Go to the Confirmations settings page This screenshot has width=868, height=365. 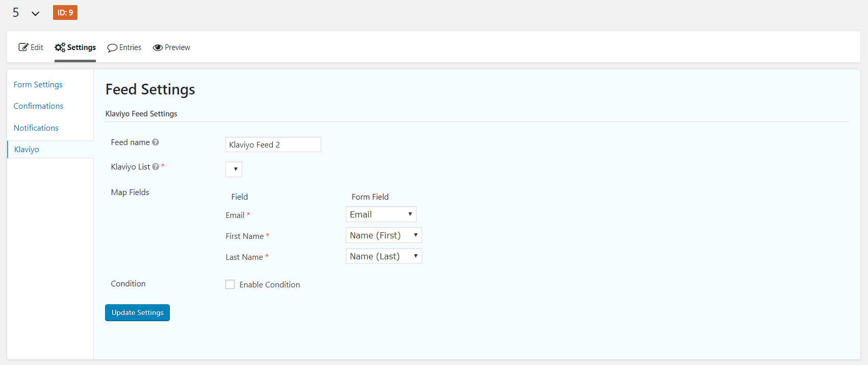click(x=38, y=106)
